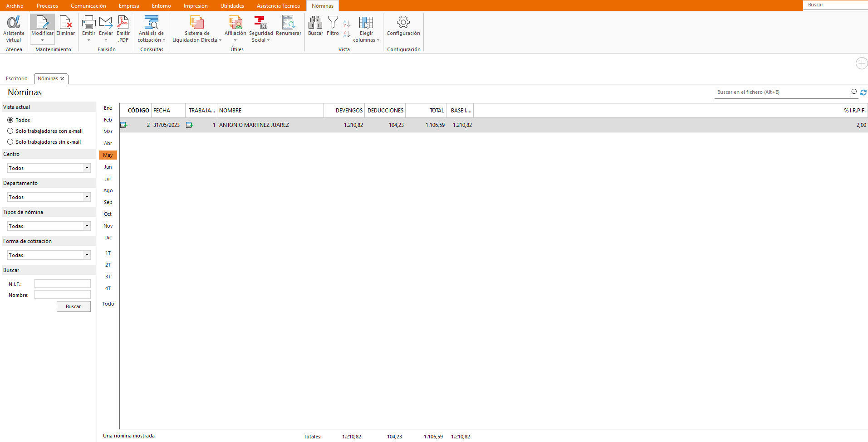Open the Asistencia Técnica ribbon tab

(x=278, y=6)
